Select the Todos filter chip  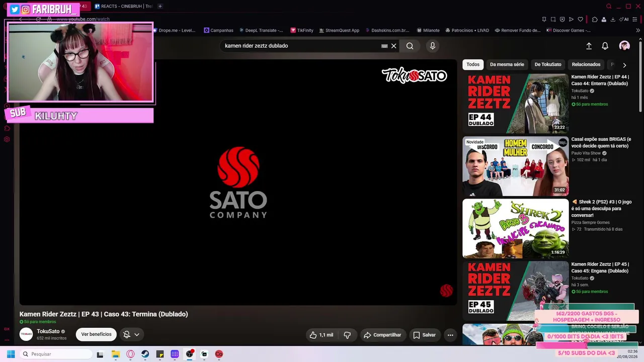coord(473,64)
